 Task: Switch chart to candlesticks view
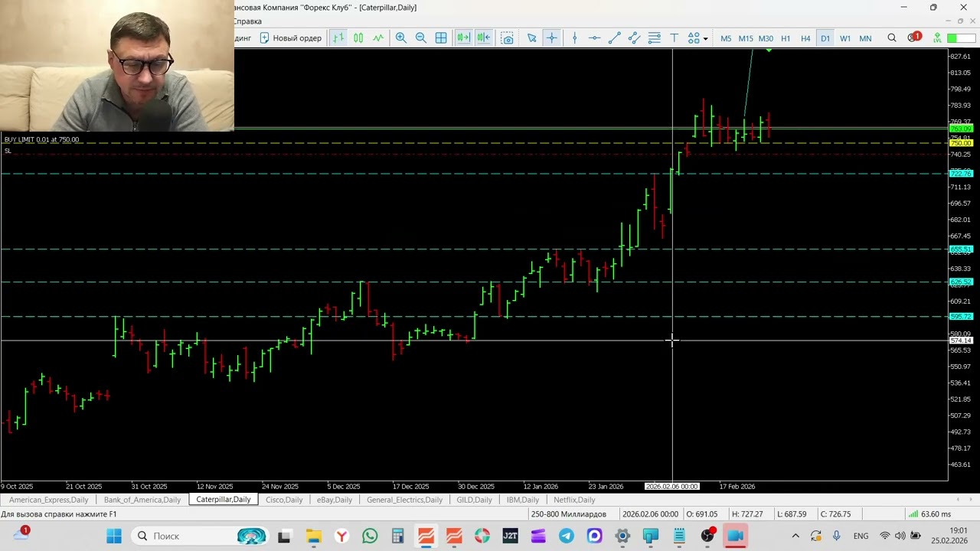coord(358,38)
